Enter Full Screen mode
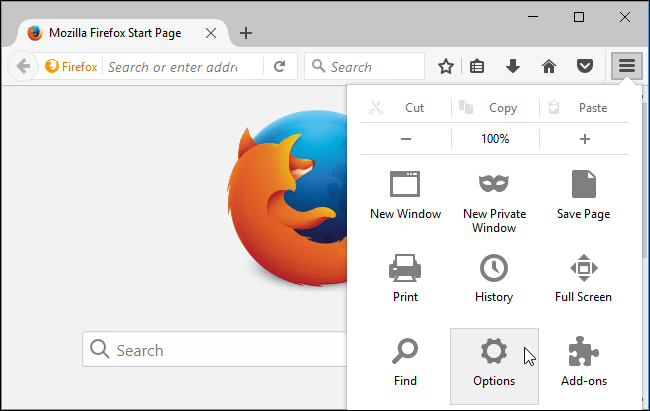The height and width of the screenshot is (411, 650). (x=582, y=277)
